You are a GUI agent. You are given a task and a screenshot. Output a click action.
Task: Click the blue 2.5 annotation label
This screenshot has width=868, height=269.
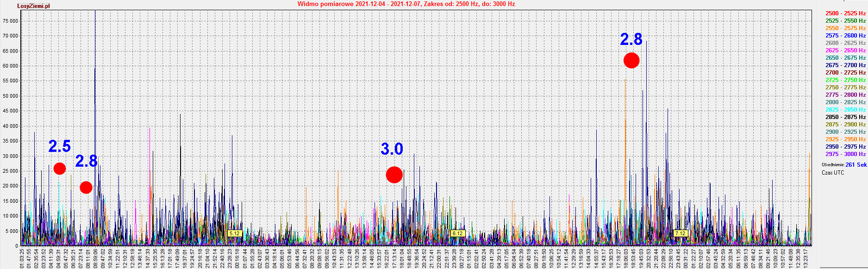[x=59, y=146]
